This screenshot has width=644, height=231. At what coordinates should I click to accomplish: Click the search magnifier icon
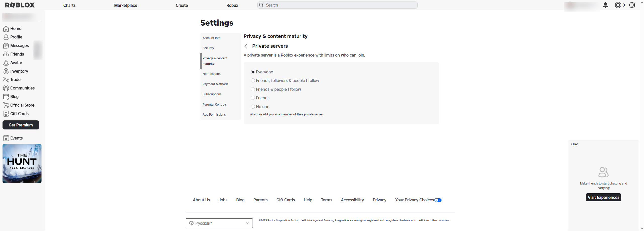[261, 5]
